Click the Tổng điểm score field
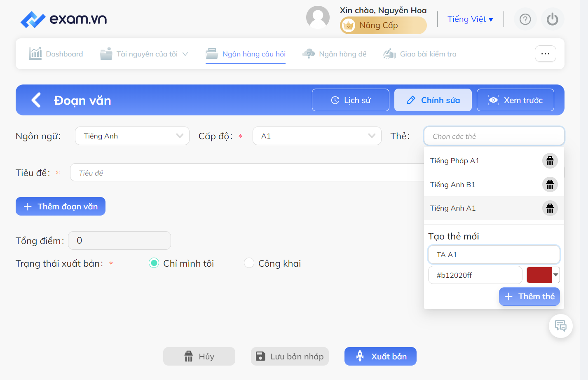 pyautogui.click(x=119, y=240)
